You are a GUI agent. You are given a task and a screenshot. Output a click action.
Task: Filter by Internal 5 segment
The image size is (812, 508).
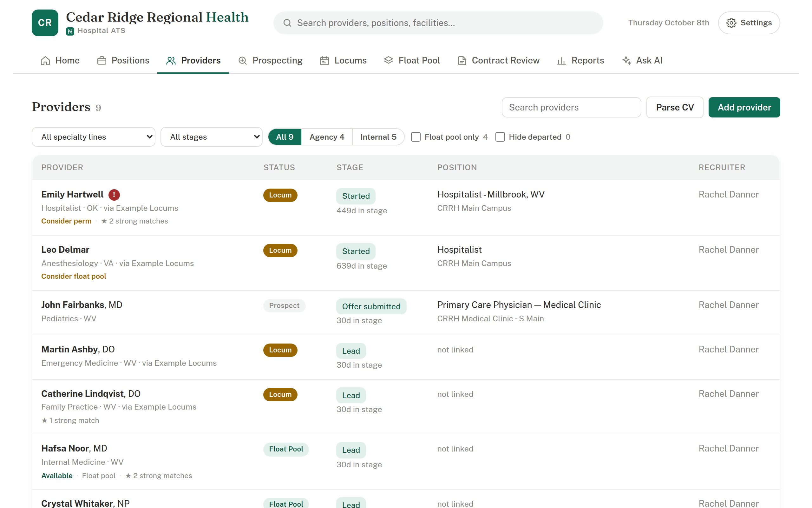(378, 137)
